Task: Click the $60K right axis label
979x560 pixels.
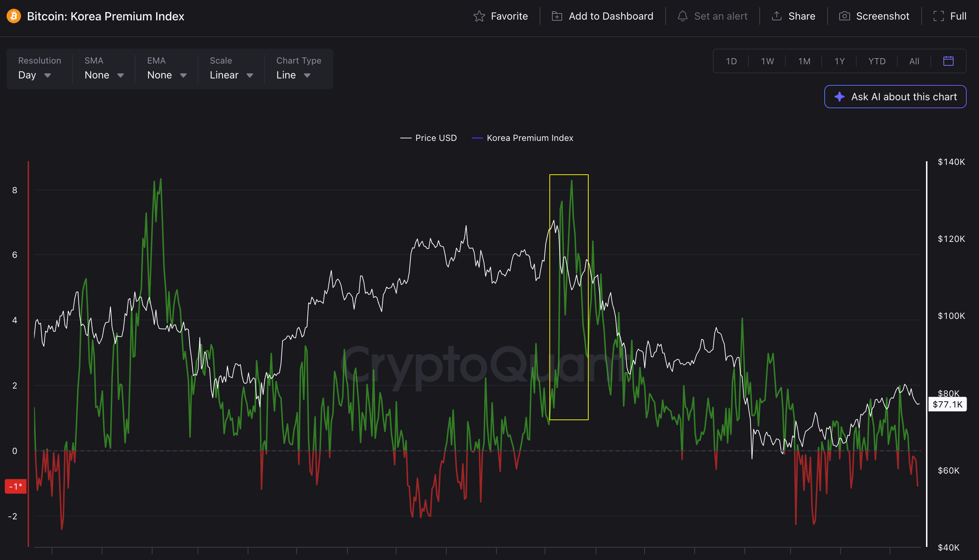Action: pyautogui.click(x=948, y=470)
